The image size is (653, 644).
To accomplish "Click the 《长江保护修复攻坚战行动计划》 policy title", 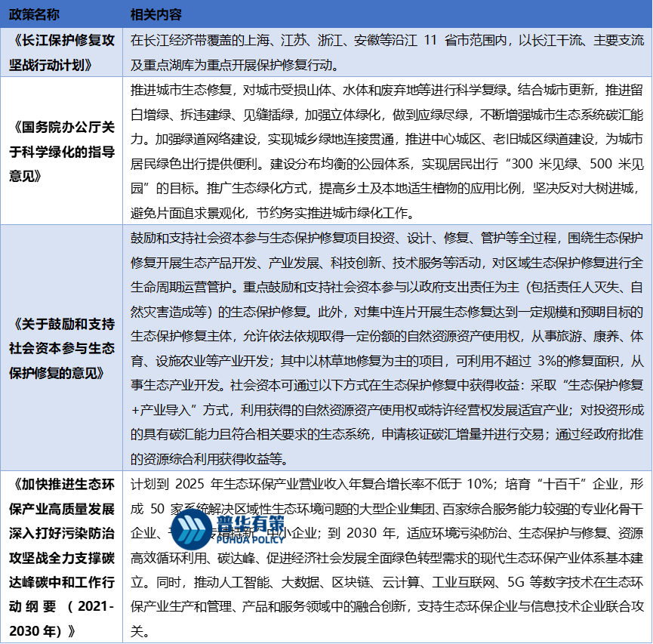I will point(61,51).
